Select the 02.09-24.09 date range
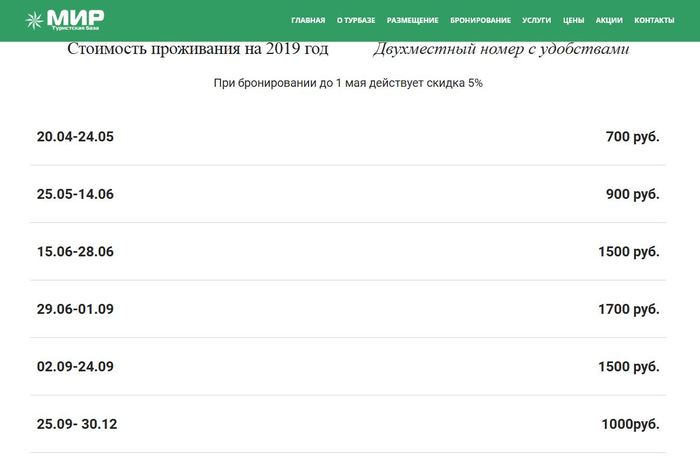Viewport: 700px width, 474px height. click(75, 367)
